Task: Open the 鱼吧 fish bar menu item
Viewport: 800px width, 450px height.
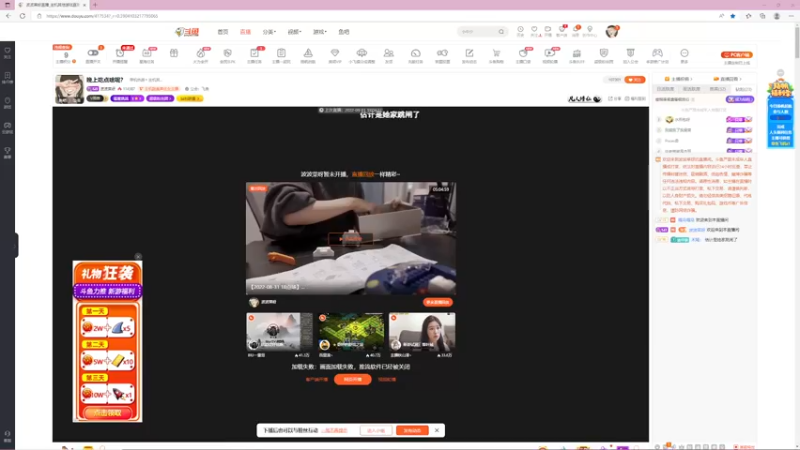Action: coord(344,32)
